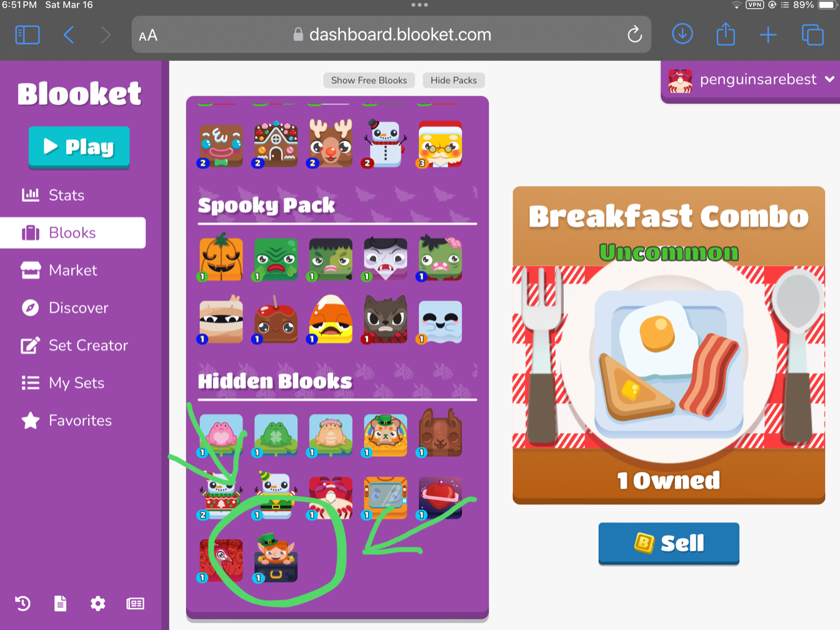The height and width of the screenshot is (630, 840).
Task: Tap Safari's share icon
Action: pos(725,34)
